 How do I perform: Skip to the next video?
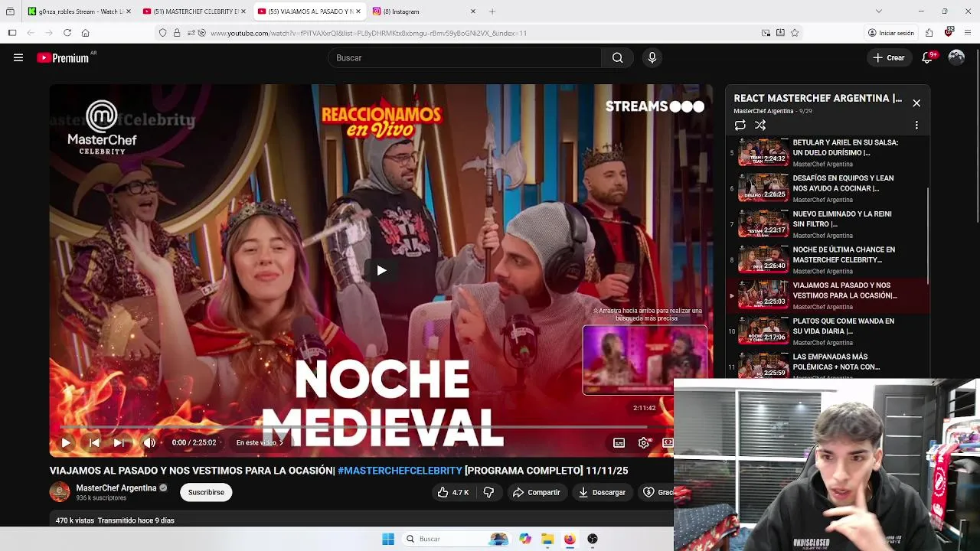119,442
